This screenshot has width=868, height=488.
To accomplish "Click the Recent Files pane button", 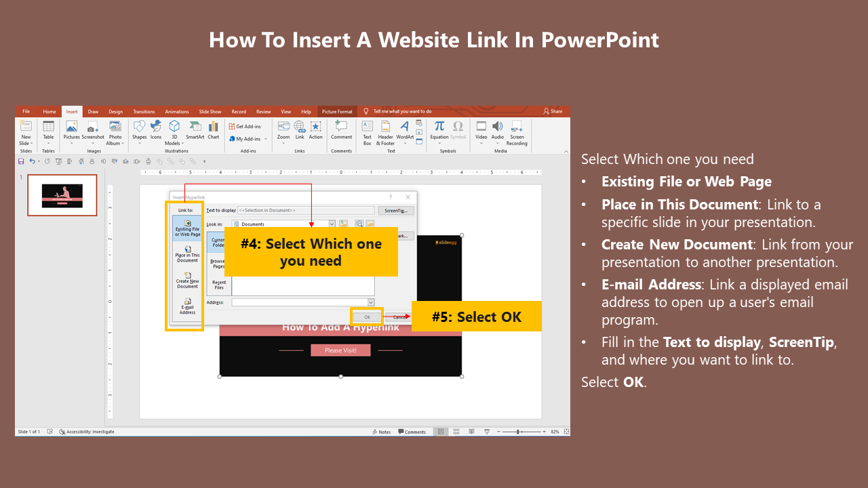I will 219,284.
